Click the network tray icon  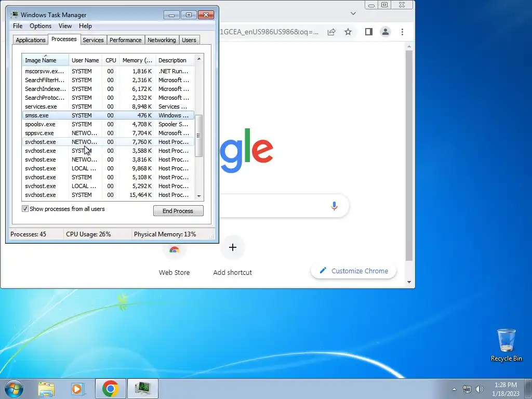pyautogui.click(x=467, y=389)
